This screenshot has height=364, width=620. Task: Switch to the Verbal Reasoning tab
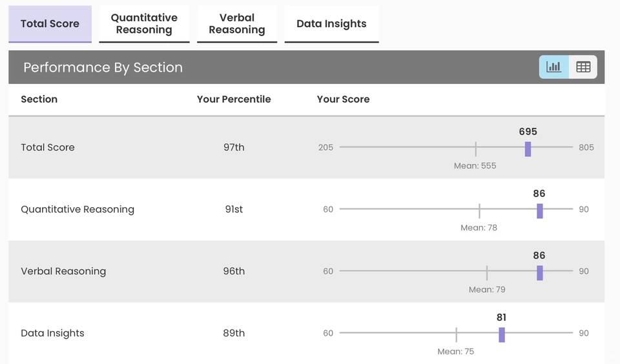[237, 24]
